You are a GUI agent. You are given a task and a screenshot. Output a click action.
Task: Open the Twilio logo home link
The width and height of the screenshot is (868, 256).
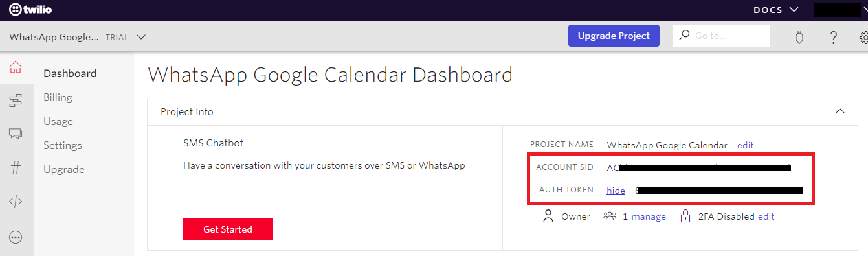click(x=30, y=10)
